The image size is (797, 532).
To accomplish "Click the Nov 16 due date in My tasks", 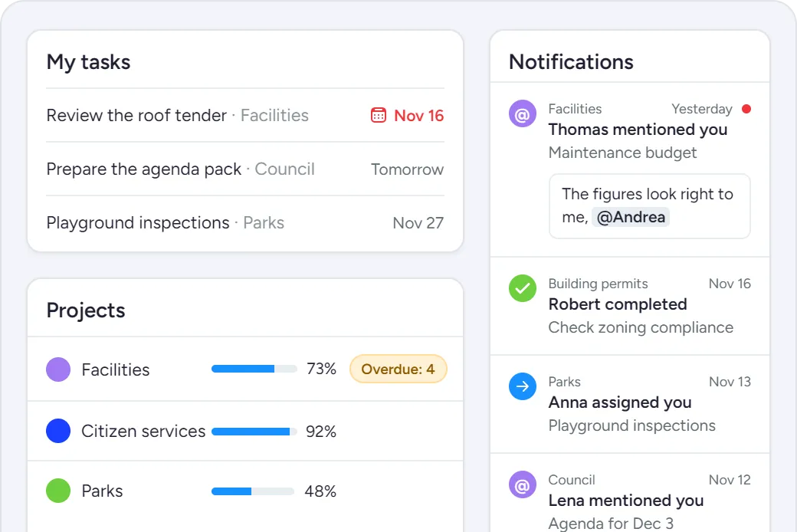I will coord(419,116).
